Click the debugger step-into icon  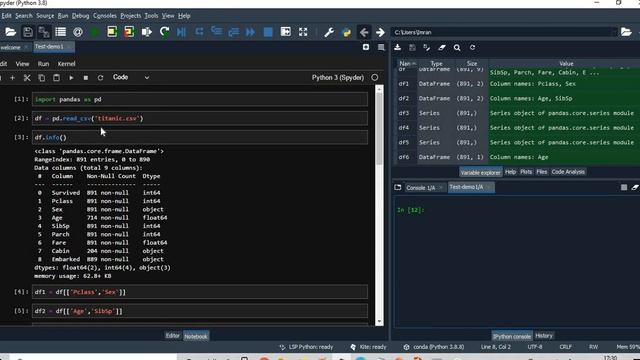[x=217, y=32]
